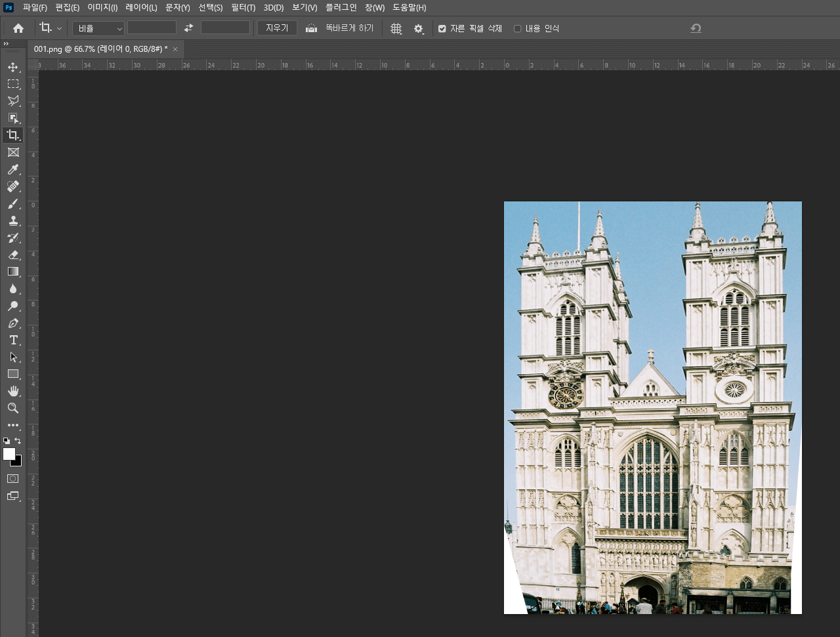Select the Clone Stamp tool
Viewport: 840px width, 637px height.
pos(13,221)
